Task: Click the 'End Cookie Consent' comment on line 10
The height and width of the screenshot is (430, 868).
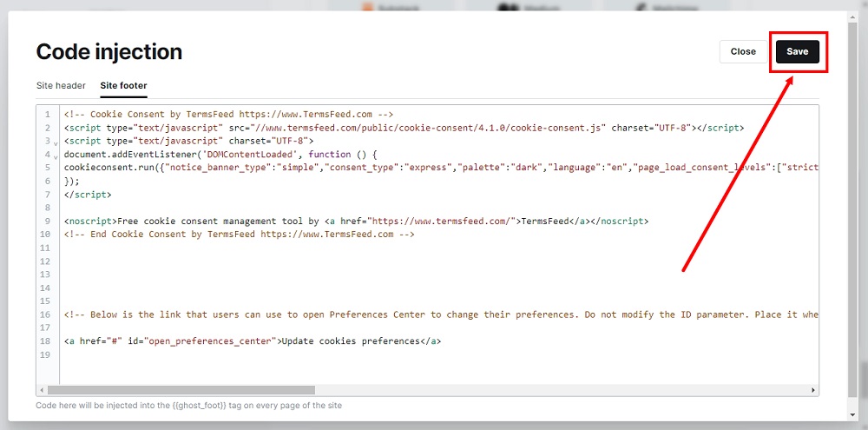Action: [240, 235]
